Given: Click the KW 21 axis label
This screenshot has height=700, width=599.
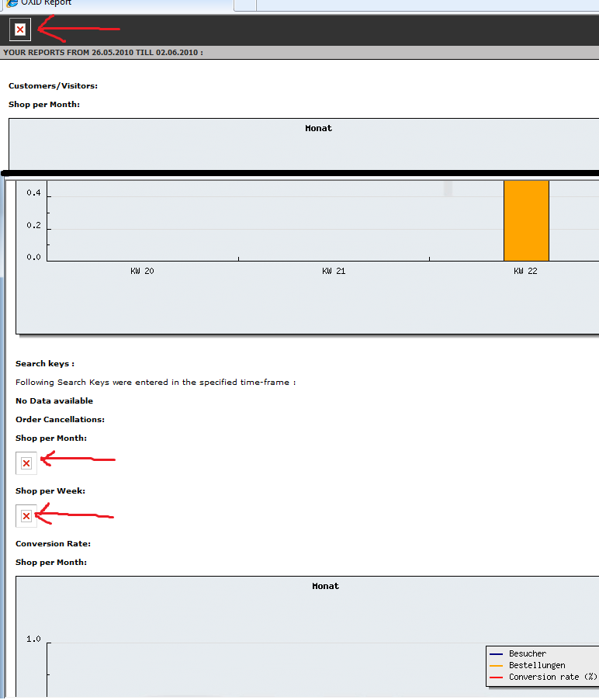Looking at the screenshot, I should click(x=334, y=272).
